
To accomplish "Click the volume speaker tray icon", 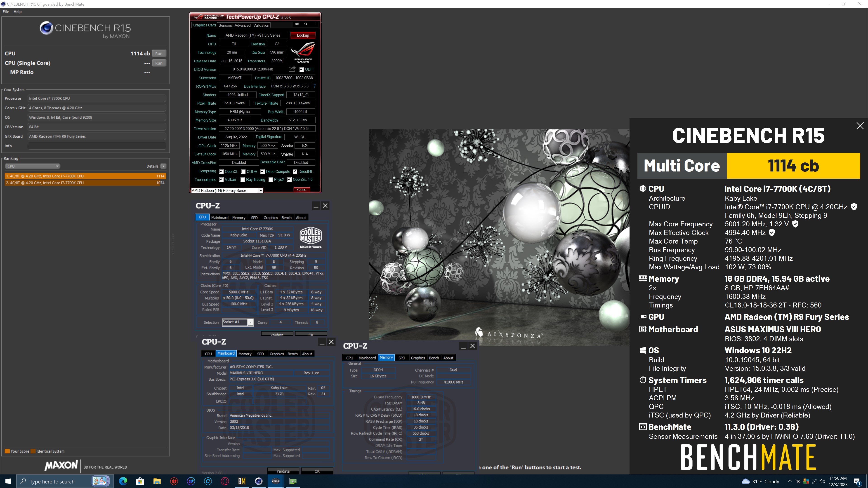I will [x=823, y=481].
